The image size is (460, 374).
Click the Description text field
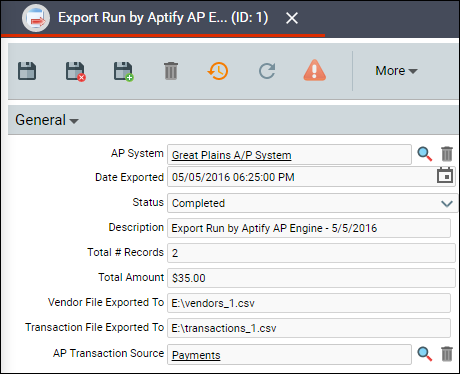coord(309,228)
